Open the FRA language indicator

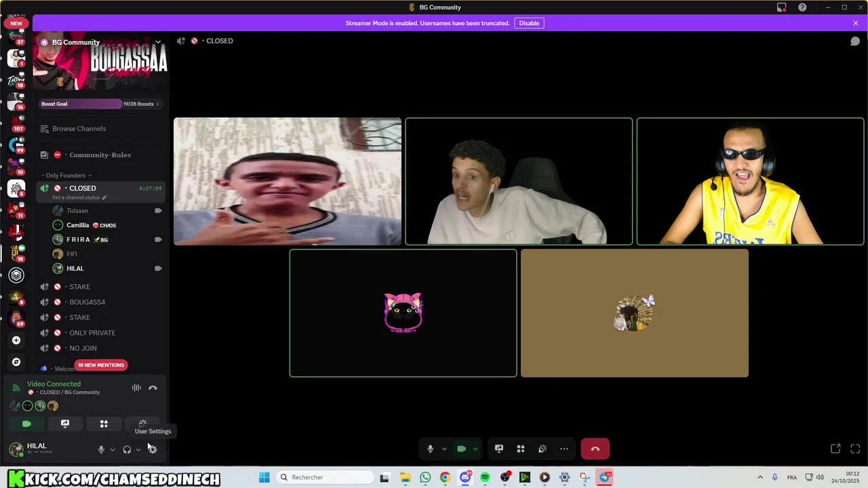pyautogui.click(x=792, y=477)
